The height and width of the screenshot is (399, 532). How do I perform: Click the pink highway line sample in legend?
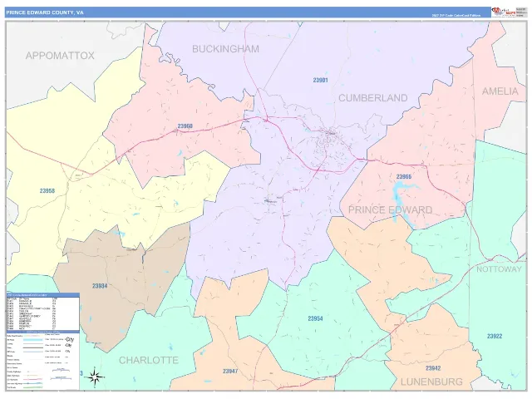pos(33,379)
